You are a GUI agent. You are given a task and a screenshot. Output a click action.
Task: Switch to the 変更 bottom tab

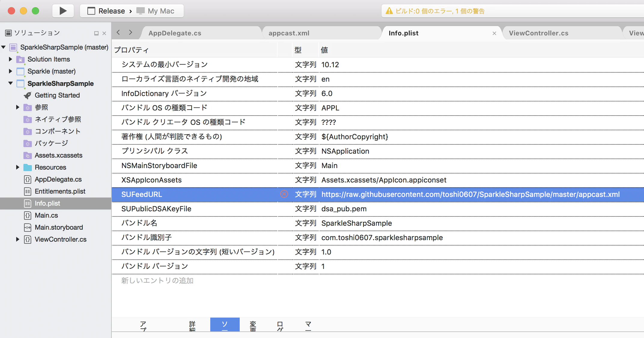pos(253,325)
